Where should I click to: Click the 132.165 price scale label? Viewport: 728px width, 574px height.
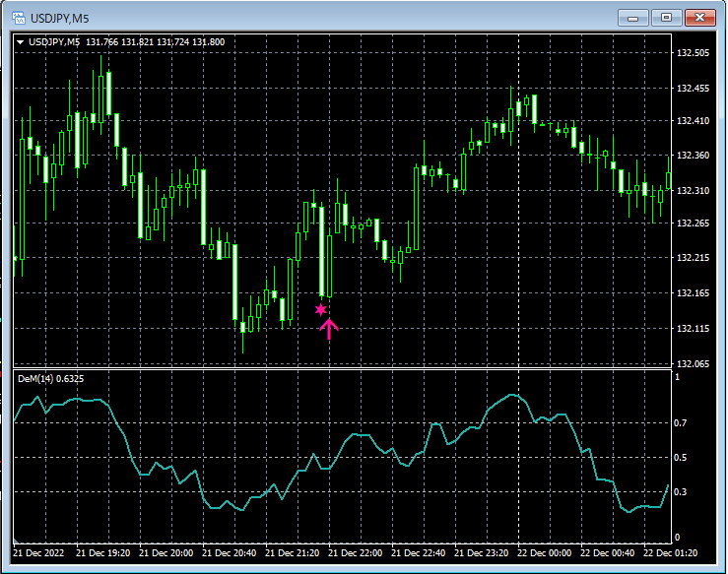tap(694, 292)
